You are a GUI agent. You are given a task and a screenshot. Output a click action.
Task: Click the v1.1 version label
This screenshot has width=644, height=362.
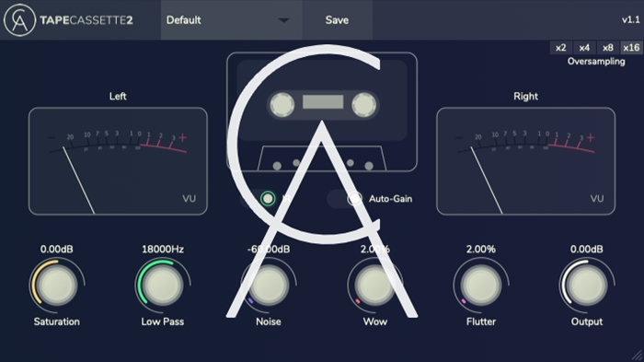pos(630,19)
